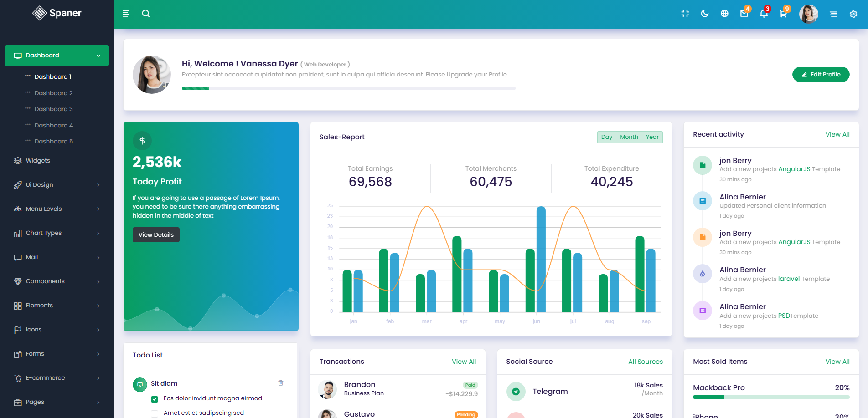Open View All in Transactions
The image size is (868, 418).
464,362
